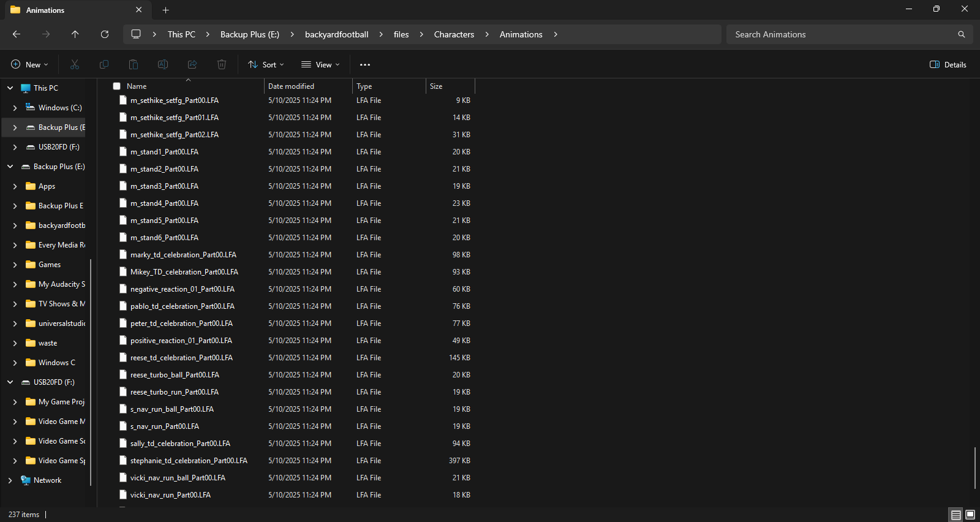This screenshot has height=522, width=980.
Task: Expand the Windows (C:) tree node
Action: pos(15,108)
